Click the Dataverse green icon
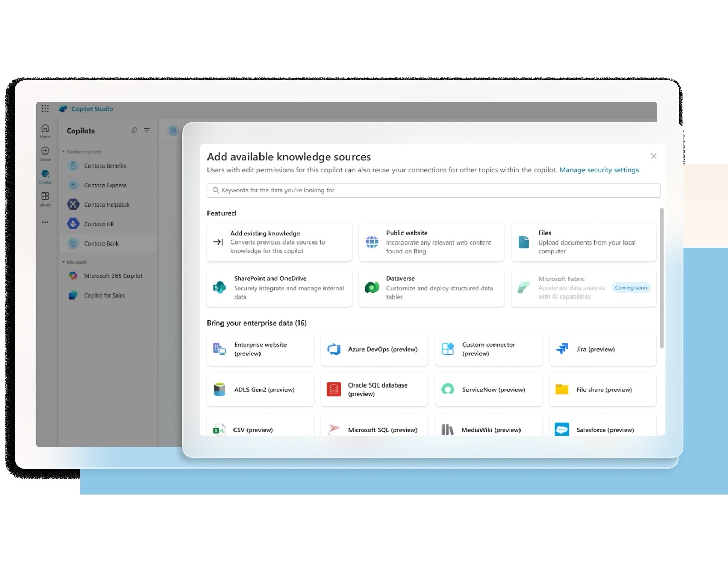This screenshot has width=728, height=579. point(372,288)
